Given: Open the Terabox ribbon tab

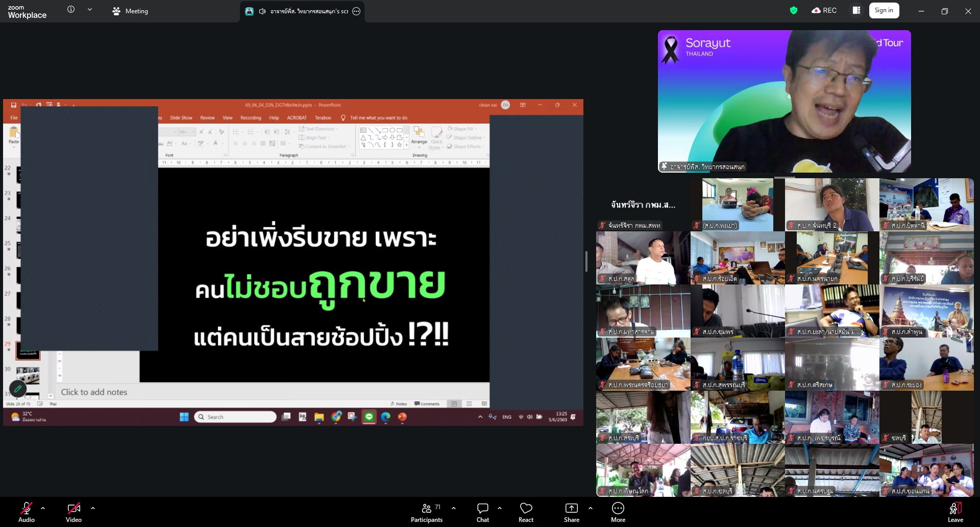Looking at the screenshot, I should 323,117.
